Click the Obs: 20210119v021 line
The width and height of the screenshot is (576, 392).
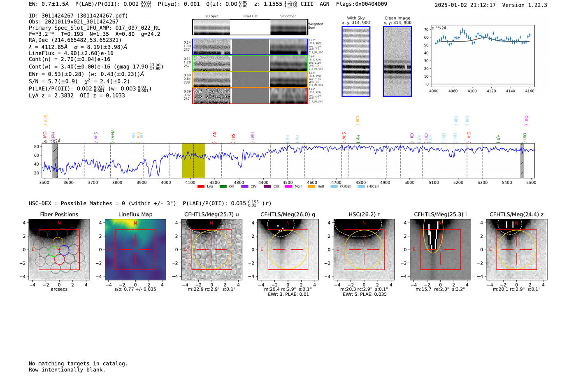point(74,22)
